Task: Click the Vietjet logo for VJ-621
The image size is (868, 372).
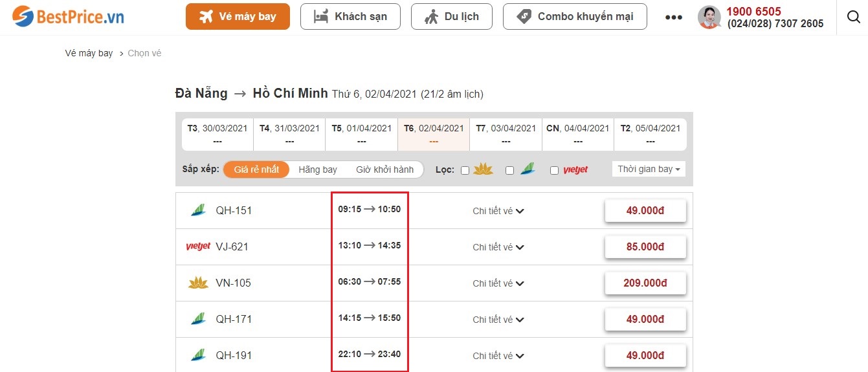Action: point(198,246)
